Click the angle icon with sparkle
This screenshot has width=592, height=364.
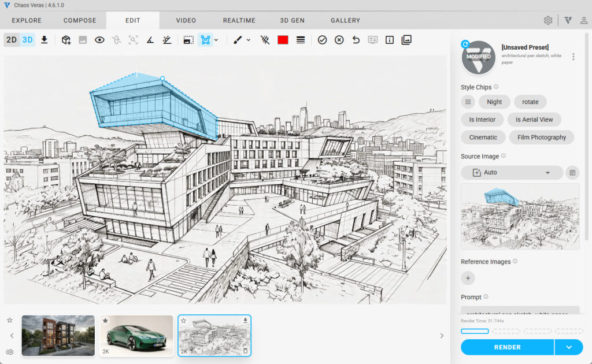tap(167, 40)
